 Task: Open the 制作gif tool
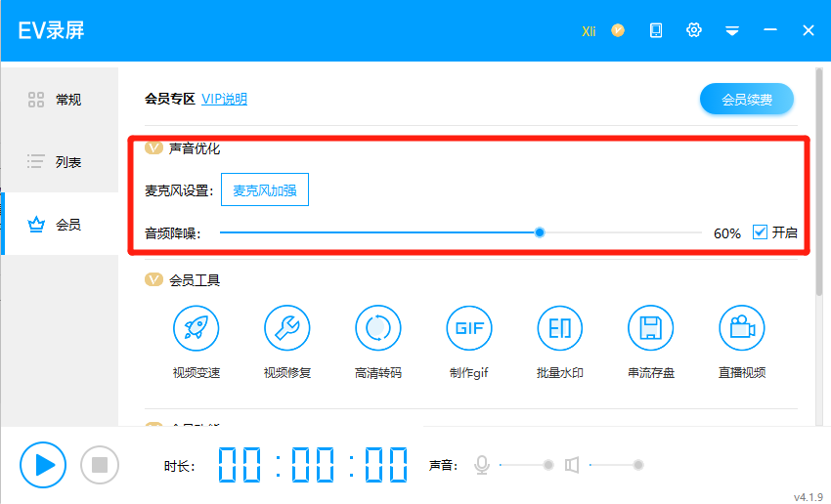[469, 329]
